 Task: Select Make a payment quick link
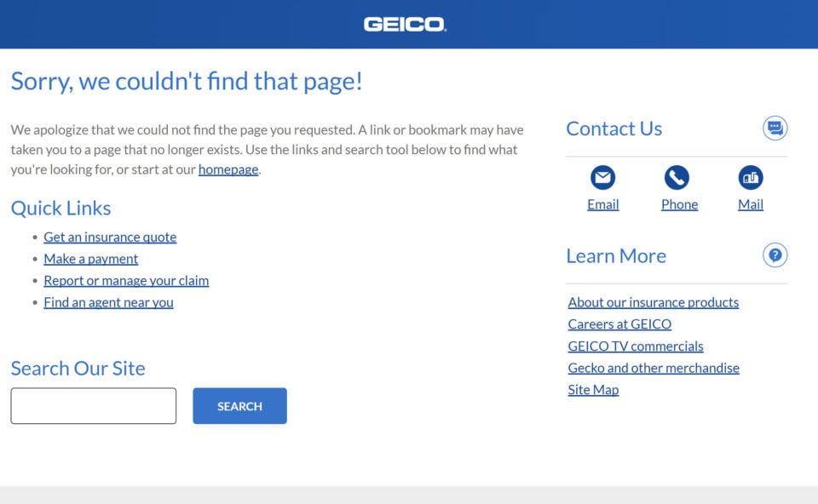coord(90,259)
